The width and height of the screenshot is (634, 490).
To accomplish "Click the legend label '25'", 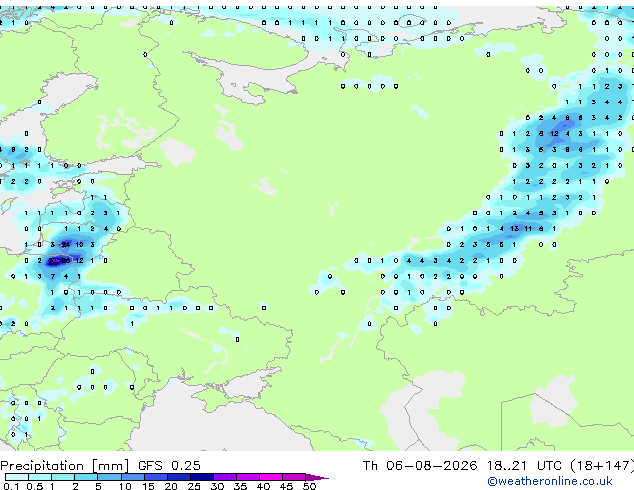I will [x=194, y=486].
